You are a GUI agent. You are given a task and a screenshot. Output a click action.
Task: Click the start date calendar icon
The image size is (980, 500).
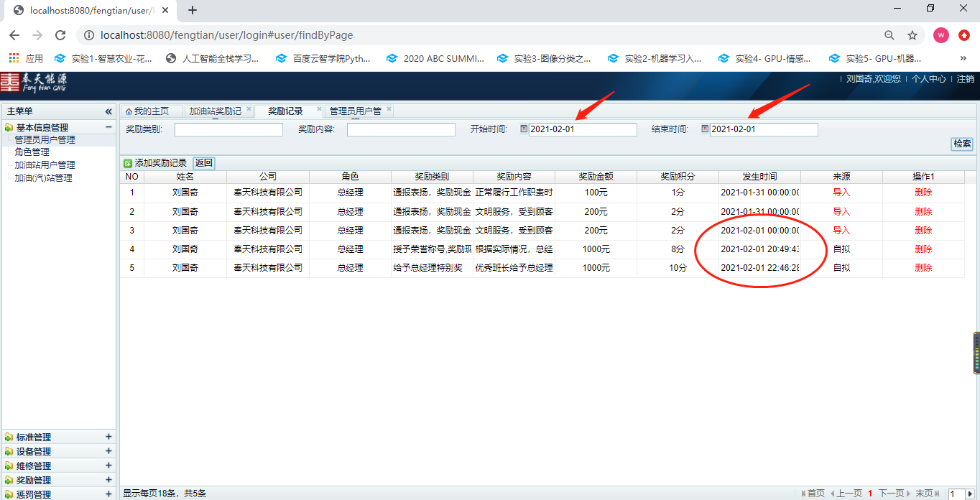click(x=524, y=129)
